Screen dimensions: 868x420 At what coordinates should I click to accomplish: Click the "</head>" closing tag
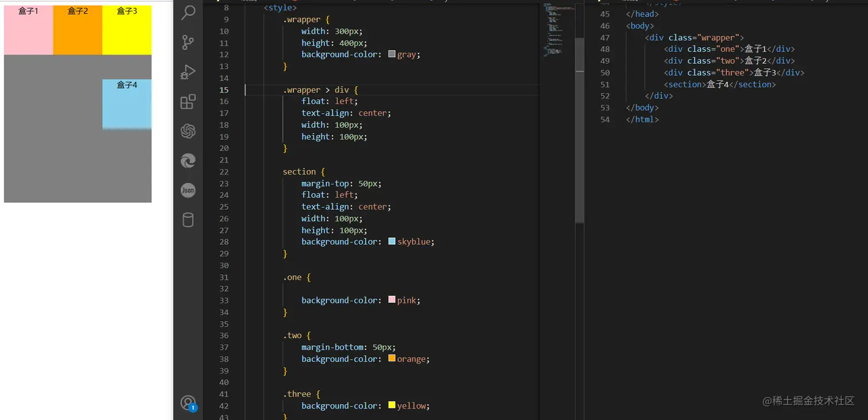642,14
